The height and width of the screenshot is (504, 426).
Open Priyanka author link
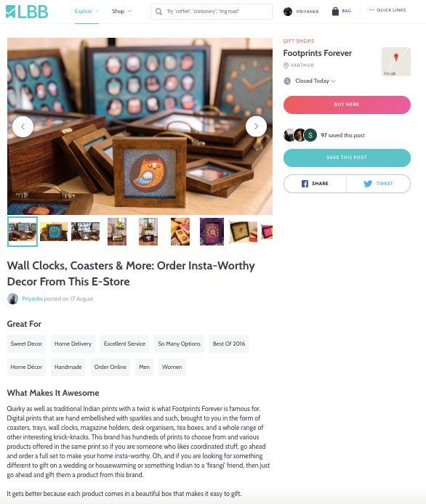32,298
